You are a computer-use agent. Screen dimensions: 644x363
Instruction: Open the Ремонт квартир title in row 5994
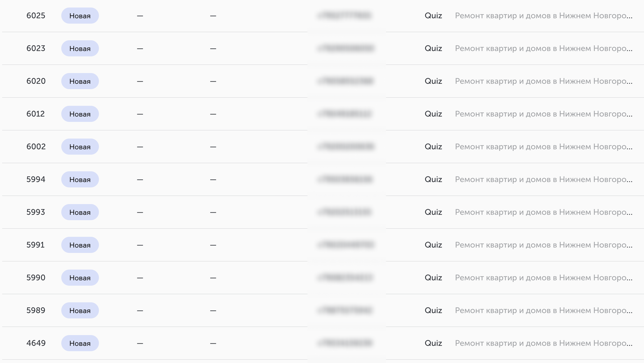tap(543, 179)
